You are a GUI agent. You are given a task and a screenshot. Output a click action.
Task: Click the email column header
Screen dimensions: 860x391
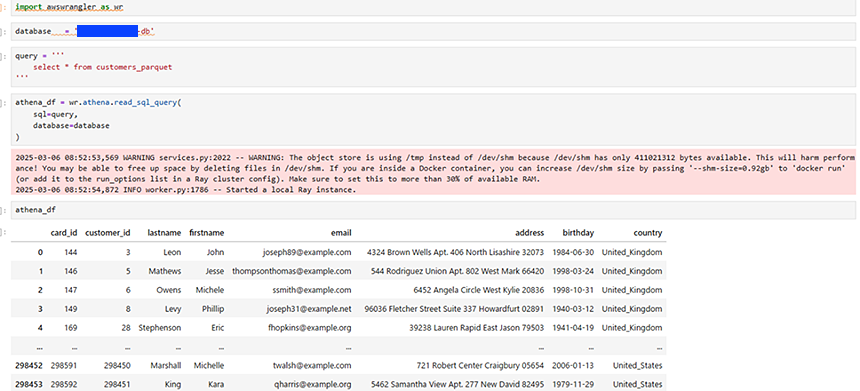click(341, 233)
